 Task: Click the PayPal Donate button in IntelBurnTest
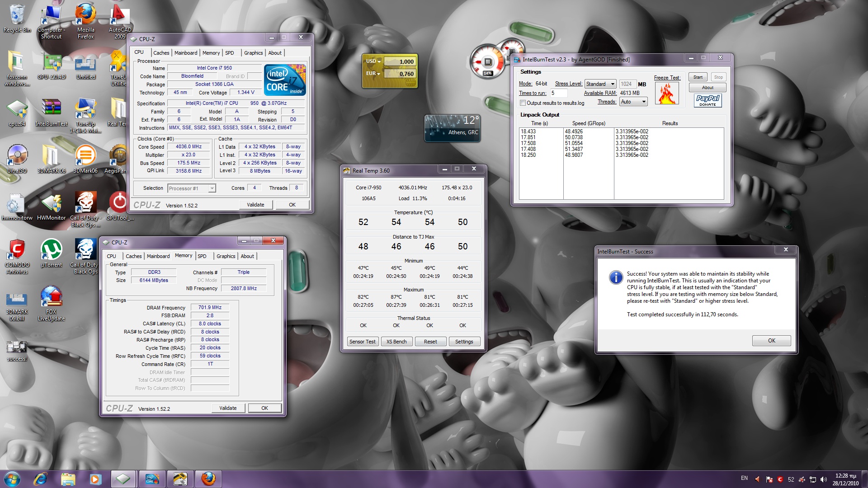click(x=708, y=100)
